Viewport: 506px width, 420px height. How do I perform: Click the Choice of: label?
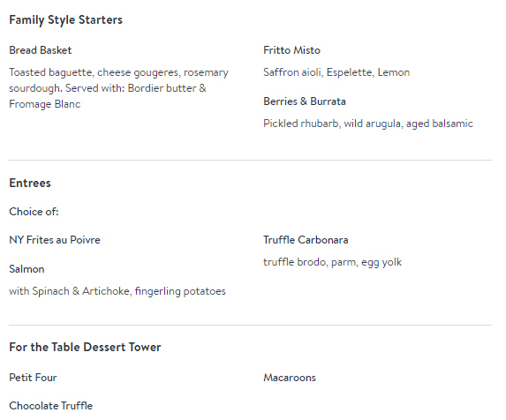[34, 212]
